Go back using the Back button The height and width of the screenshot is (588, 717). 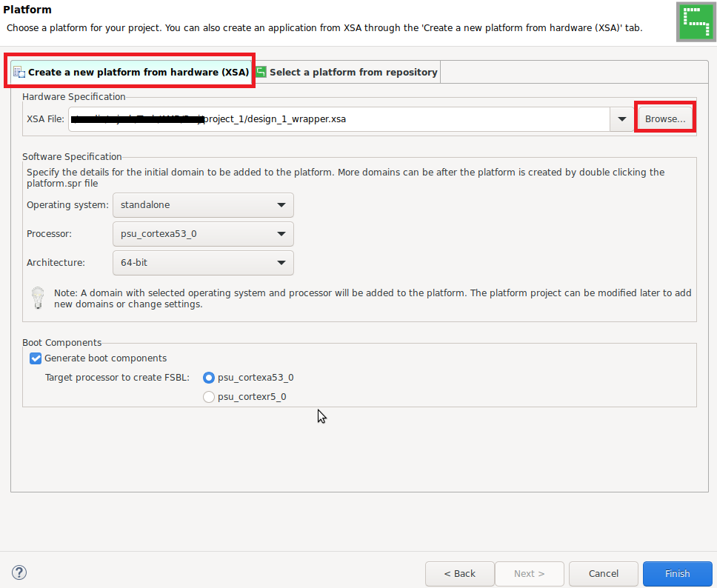(x=459, y=573)
